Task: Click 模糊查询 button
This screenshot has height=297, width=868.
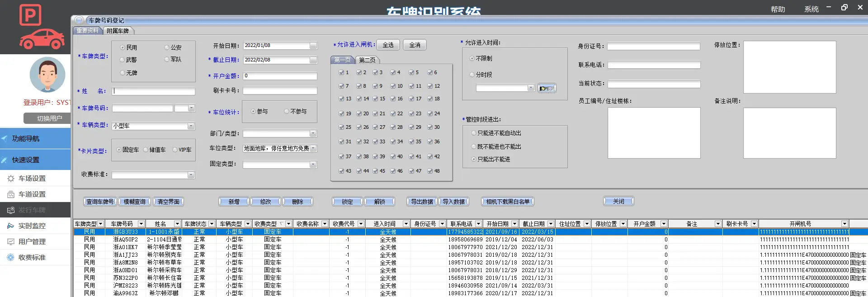Action: pyautogui.click(x=135, y=202)
